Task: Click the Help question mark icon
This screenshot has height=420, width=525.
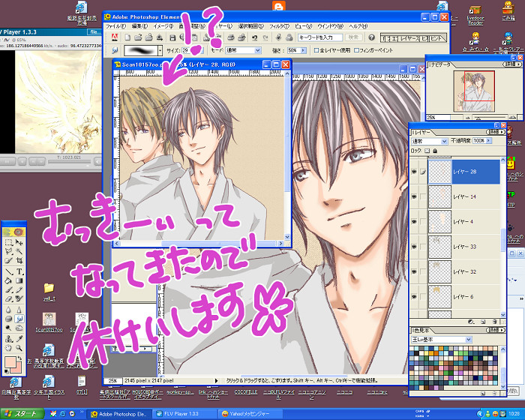Action: pos(371,37)
